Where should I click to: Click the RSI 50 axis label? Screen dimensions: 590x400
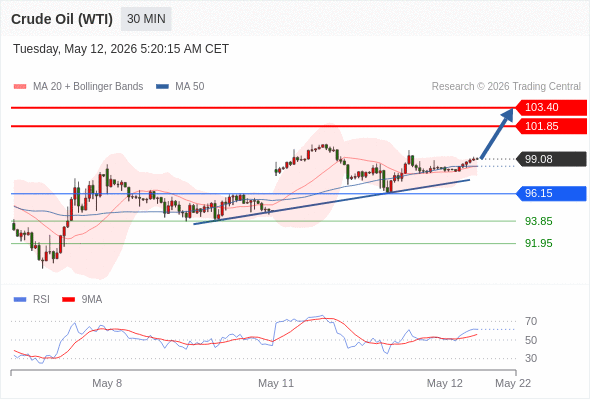(x=531, y=340)
